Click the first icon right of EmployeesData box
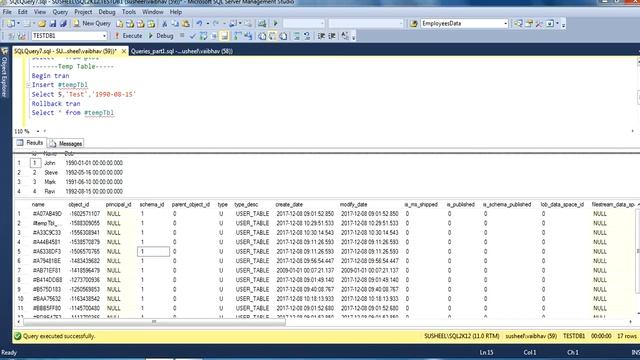 (518, 24)
